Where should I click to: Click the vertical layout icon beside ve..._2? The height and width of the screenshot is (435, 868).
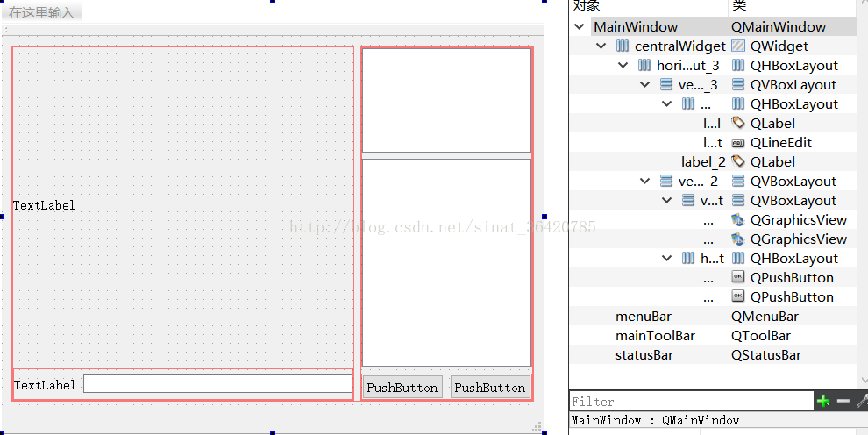pyautogui.click(x=666, y=181)
